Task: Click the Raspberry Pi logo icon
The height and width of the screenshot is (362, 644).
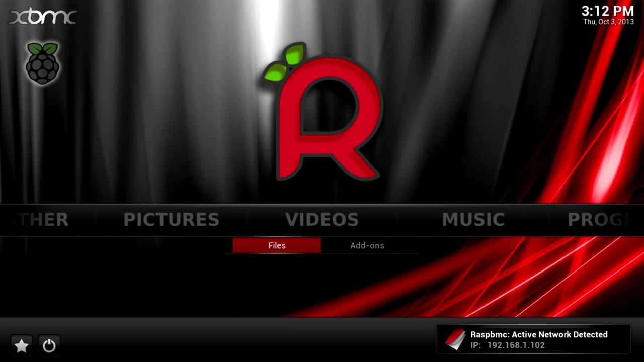Action: (43, 64)
